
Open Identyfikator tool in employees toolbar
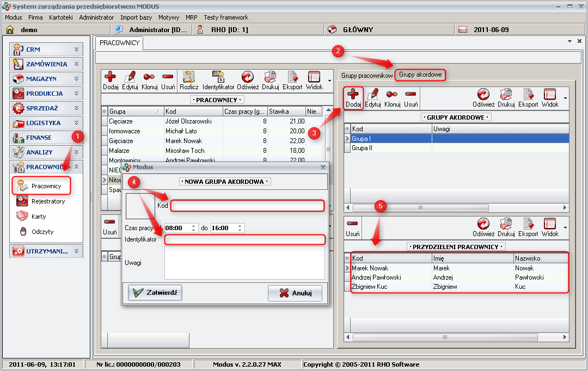point(218,80)
